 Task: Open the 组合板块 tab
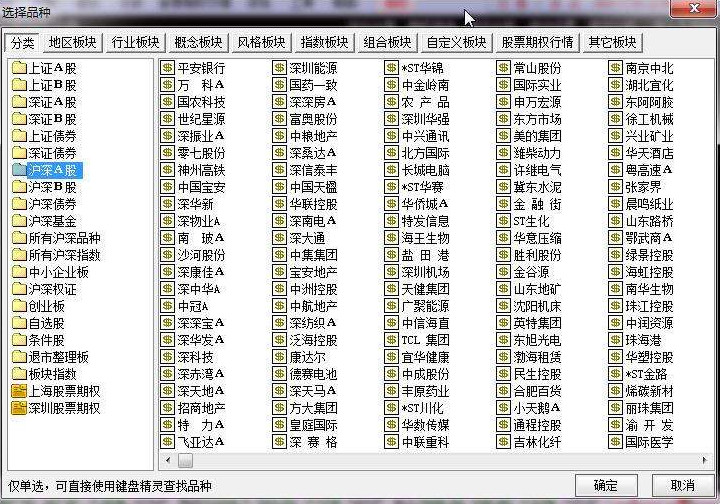coord(387,43)
